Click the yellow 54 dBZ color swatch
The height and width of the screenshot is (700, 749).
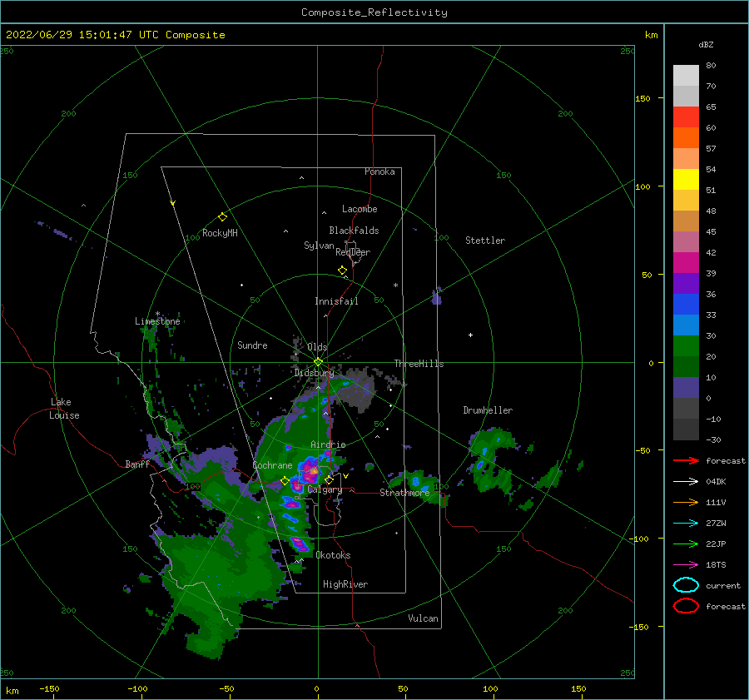click(x=686, y=179)
